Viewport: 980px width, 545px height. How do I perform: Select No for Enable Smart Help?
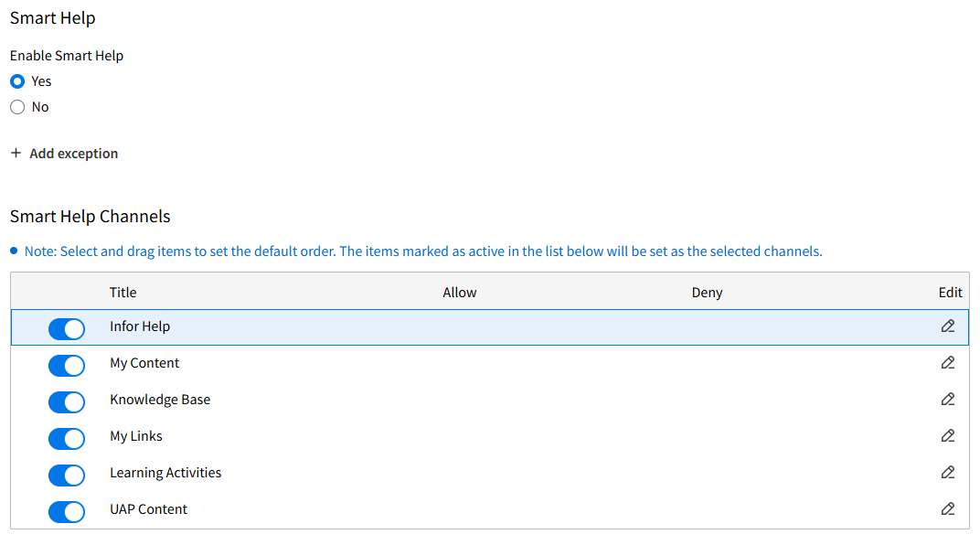[x=16, y=106]
